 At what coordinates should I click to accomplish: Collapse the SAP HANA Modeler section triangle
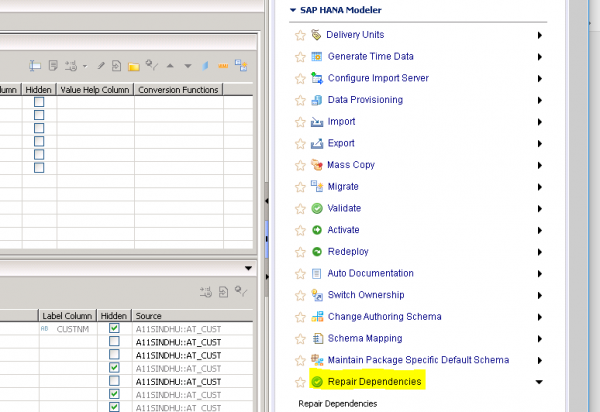293,10
